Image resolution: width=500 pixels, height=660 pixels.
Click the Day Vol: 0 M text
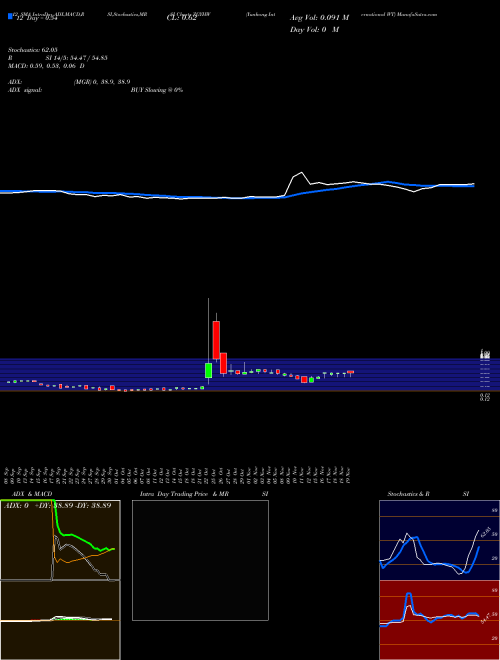pos(314,30)
